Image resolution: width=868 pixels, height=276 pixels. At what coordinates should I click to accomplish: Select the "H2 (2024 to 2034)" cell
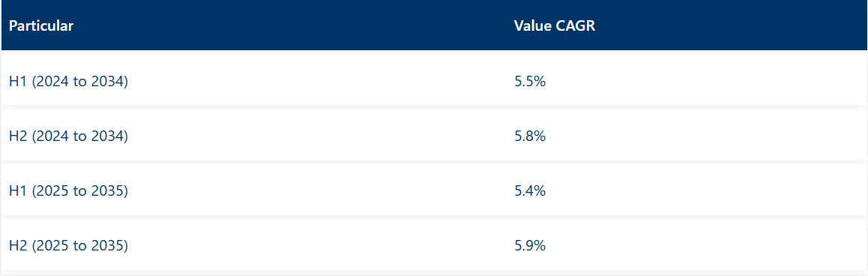point(69,136)
